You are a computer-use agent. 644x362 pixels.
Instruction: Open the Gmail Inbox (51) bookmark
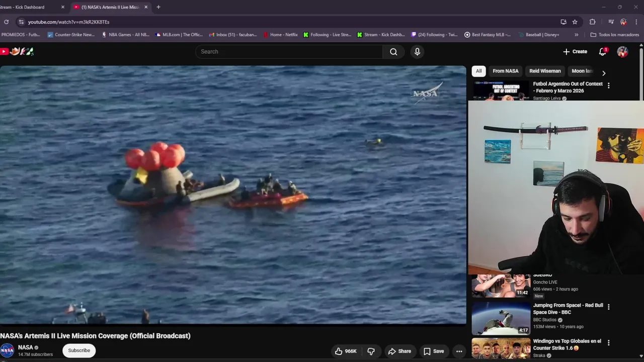(x=233, y=35)
